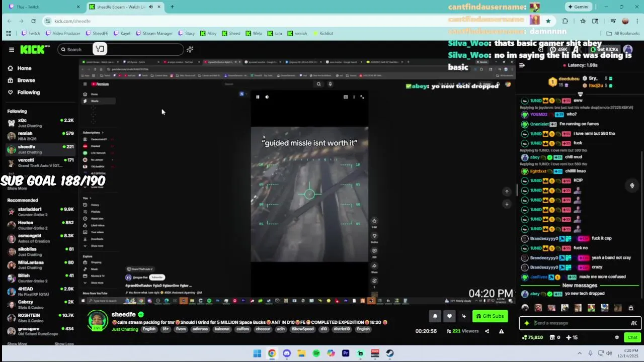Click the Just Chatting category link
The image size is (644, 362).
point(125,329)
